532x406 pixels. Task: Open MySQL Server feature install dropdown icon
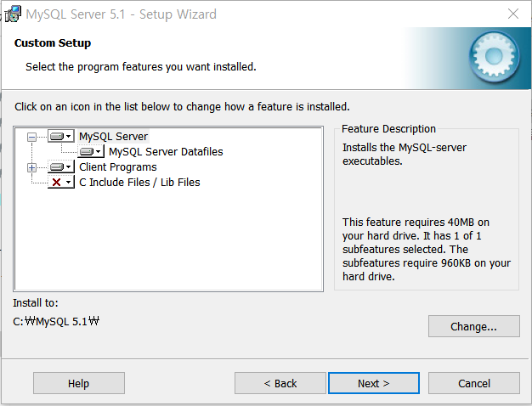(x=60, y=137)
